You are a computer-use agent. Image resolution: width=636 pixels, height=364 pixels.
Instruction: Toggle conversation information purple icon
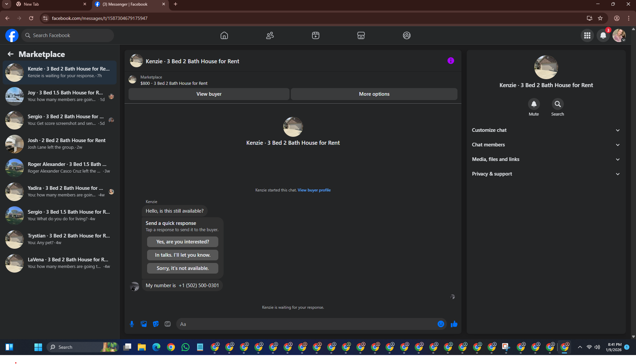(450, 61)
